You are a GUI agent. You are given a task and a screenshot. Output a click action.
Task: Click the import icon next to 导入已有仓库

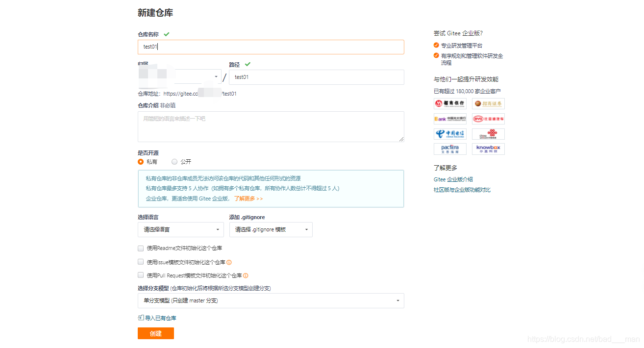[140, 318]
